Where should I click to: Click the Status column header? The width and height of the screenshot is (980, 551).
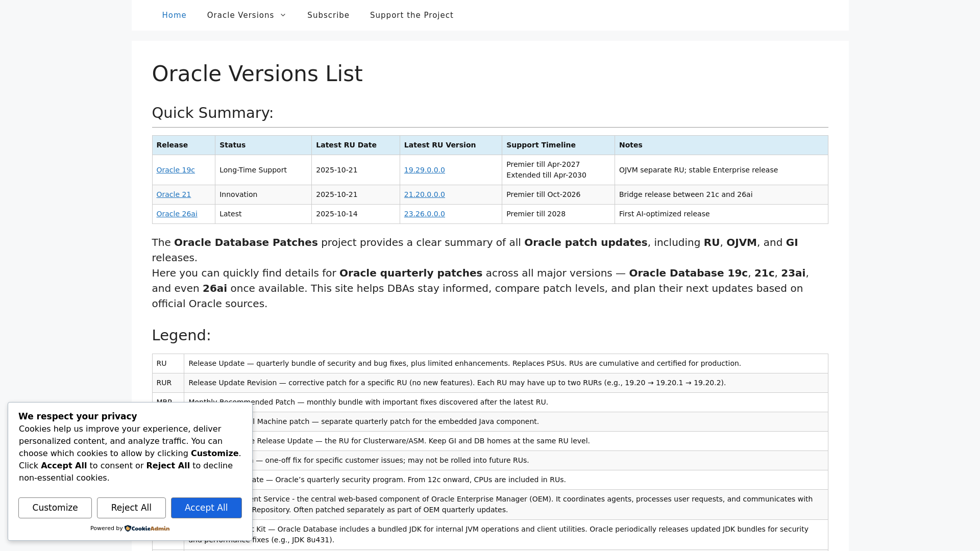click(263, 145)
